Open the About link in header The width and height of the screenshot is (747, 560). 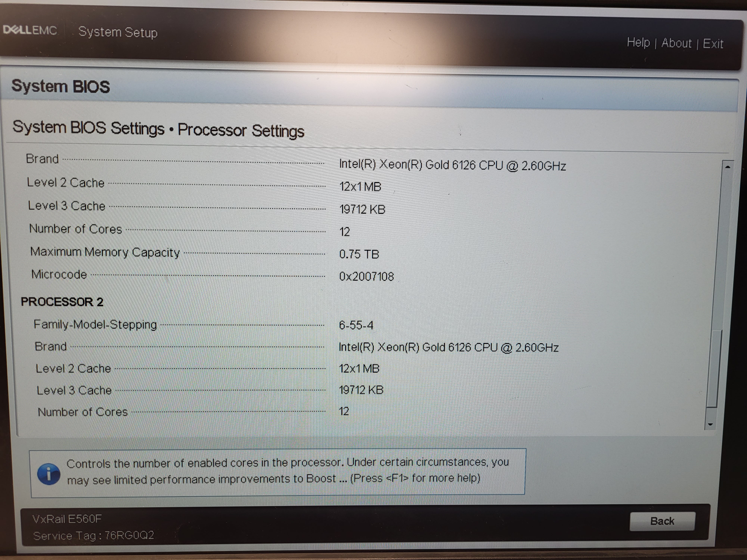coord(676,43)
